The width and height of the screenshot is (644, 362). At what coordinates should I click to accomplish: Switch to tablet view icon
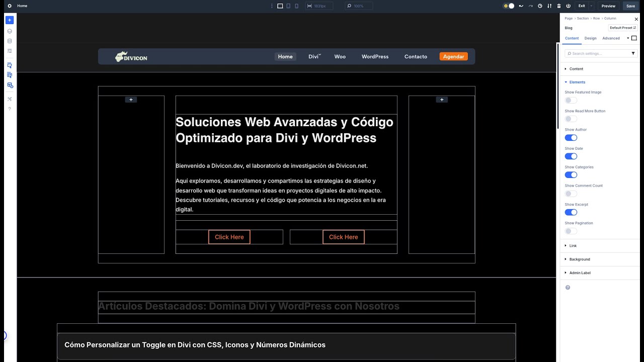pyautogui.click(x=288, y=6)
